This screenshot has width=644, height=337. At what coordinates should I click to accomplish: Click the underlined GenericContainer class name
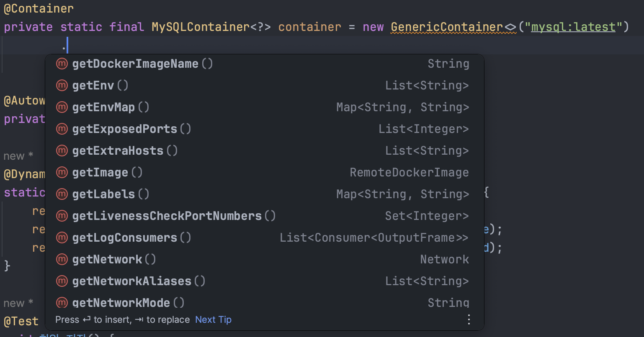(x=446, y=27)
